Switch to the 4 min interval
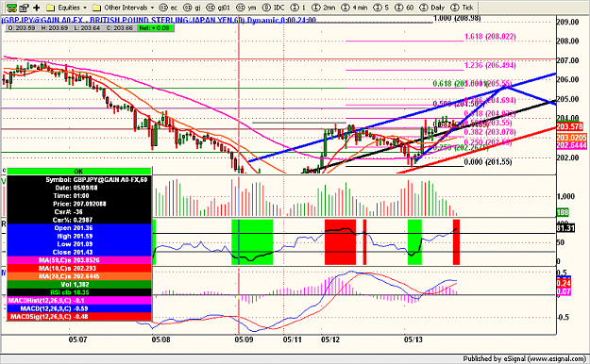590x364 pixels. click(354, 8)
